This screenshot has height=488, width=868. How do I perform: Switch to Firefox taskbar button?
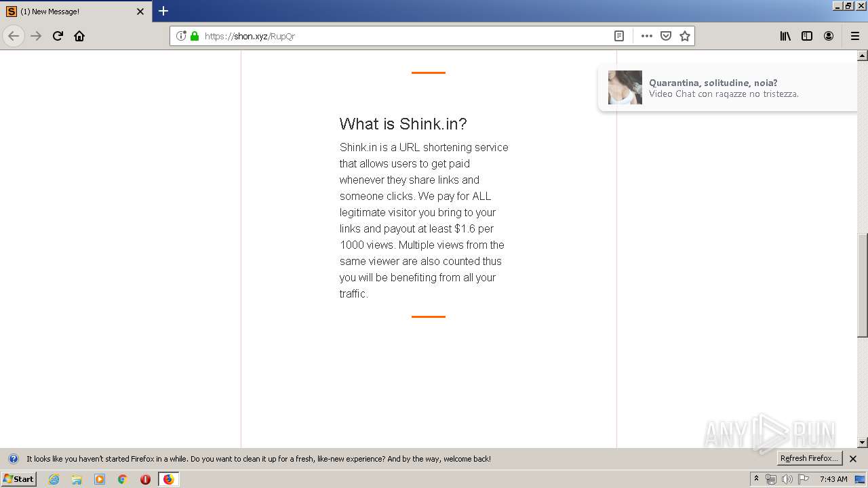click(x=169, y=479)
